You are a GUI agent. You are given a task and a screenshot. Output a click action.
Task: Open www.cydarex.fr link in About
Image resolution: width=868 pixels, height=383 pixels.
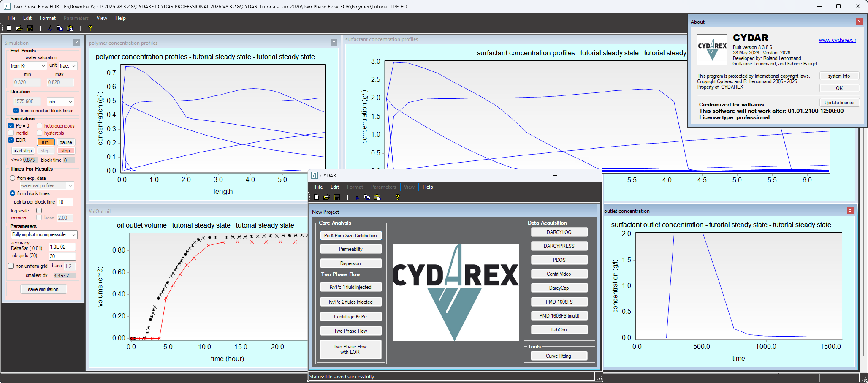tap(838, 40)
